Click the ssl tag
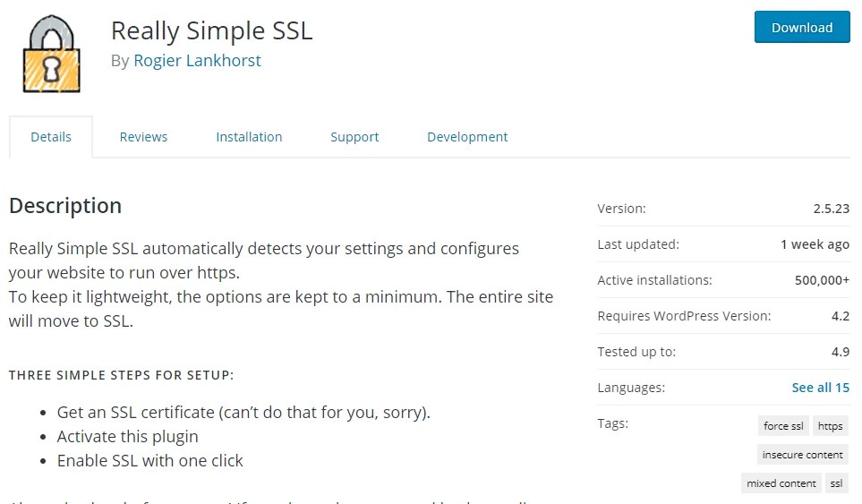This screenshot has width=862, height=504. [x=836, y=483]
